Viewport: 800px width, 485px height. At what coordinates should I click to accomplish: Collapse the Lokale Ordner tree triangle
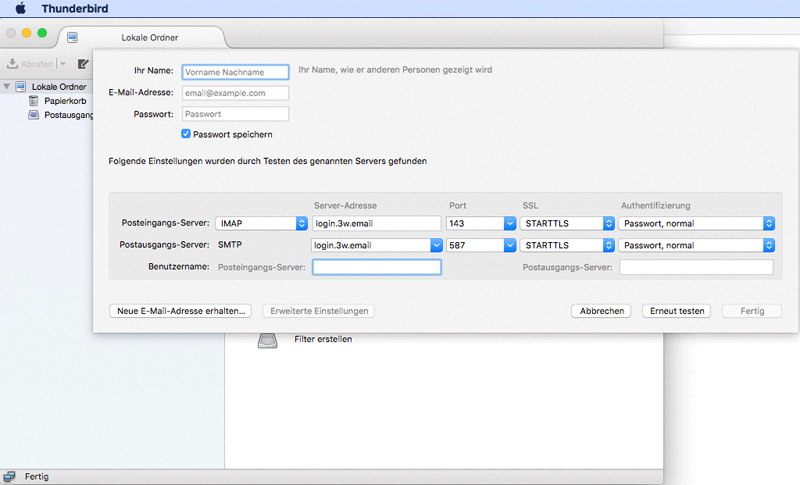click(x=7, y=87)
